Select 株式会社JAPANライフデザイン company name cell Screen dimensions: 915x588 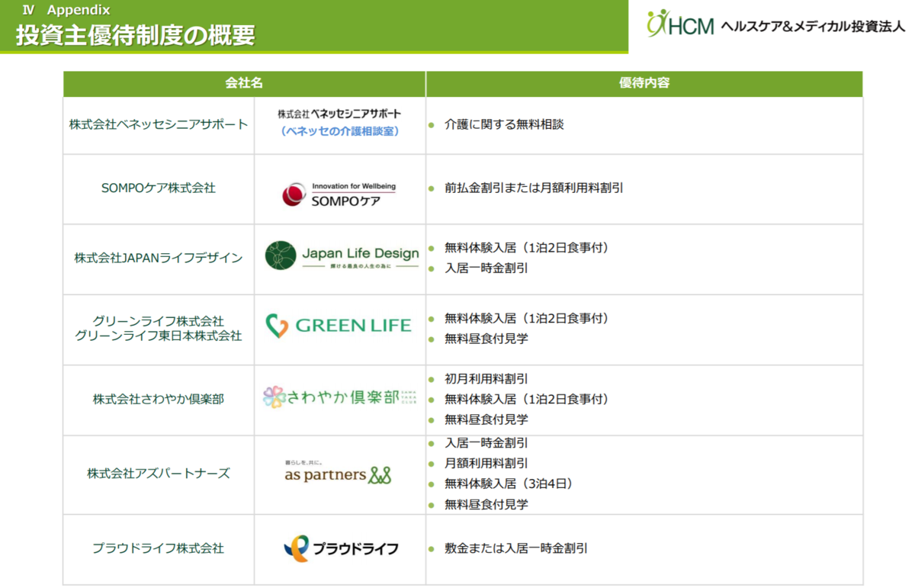coord(159,258)
